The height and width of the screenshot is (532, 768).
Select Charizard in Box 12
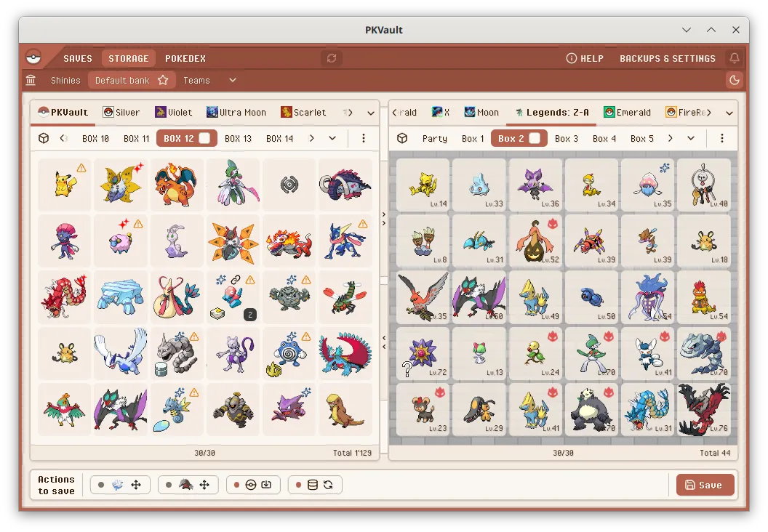point(176,185)
